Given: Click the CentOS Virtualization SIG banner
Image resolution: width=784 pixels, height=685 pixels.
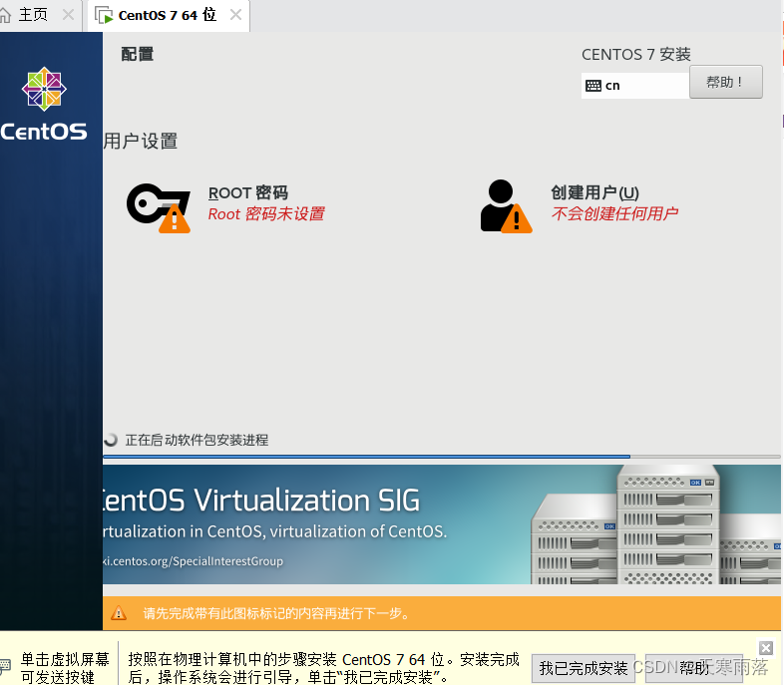Looking at the screenshot, I should tap(442, 524).
